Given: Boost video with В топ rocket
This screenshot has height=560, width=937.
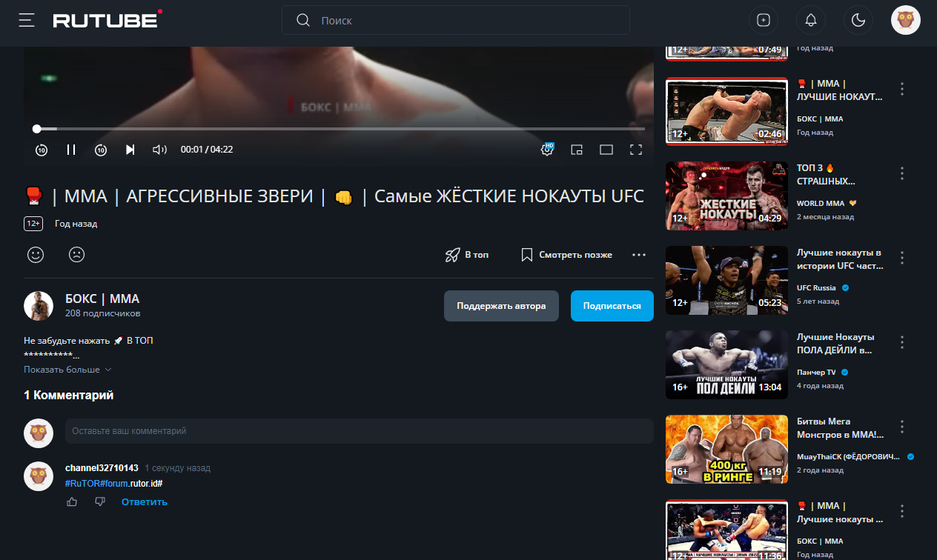Looking at the screenshot, I should pyautogui.click(x=467, y=255).
